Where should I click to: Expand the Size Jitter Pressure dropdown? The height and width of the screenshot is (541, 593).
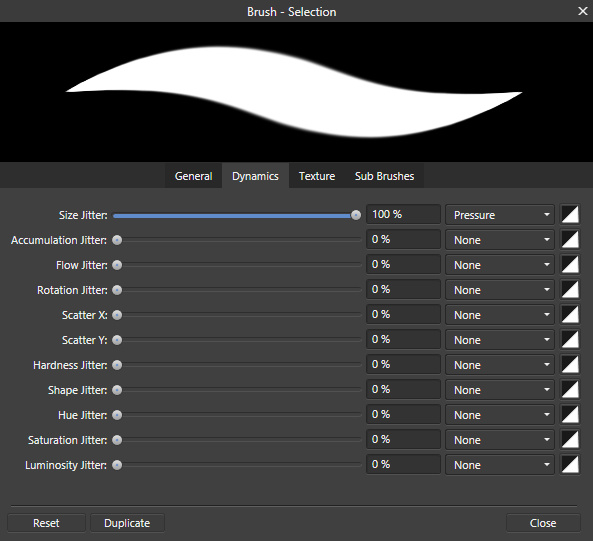point(500,215)
